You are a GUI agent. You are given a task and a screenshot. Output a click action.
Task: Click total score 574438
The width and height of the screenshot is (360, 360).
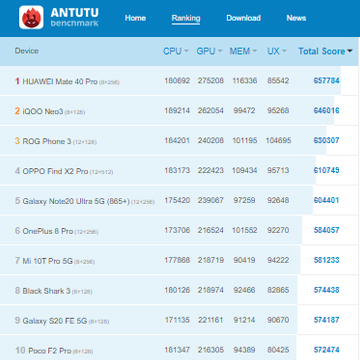click(326, 290)
